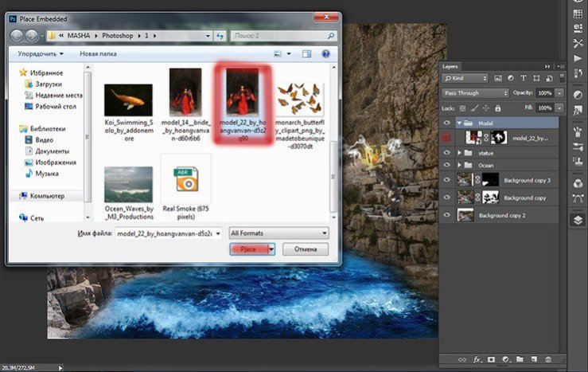This screenshot has width=588, height=372.
Task: Click the Lock image pixels brush icon
Action: point(476,108)
